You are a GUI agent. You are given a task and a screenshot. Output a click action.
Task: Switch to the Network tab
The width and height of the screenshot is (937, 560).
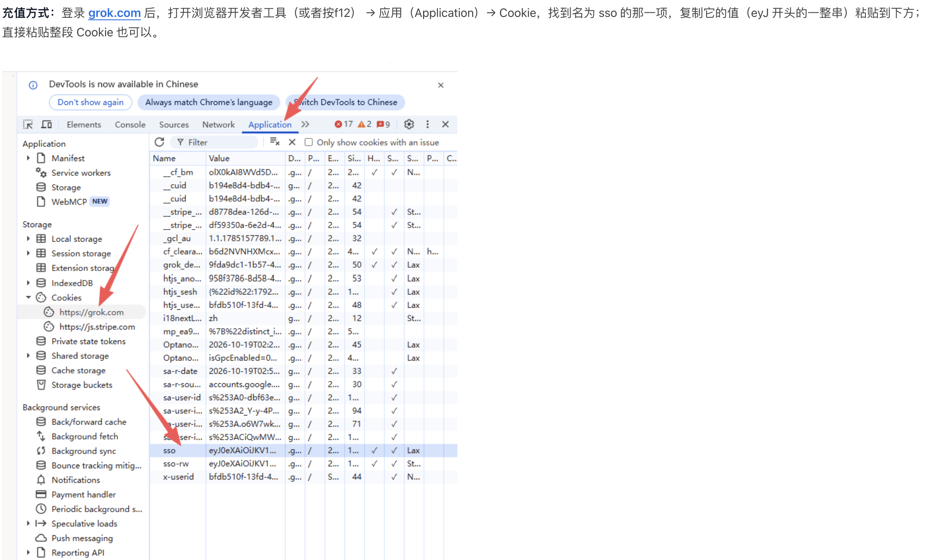click(219, 124)
